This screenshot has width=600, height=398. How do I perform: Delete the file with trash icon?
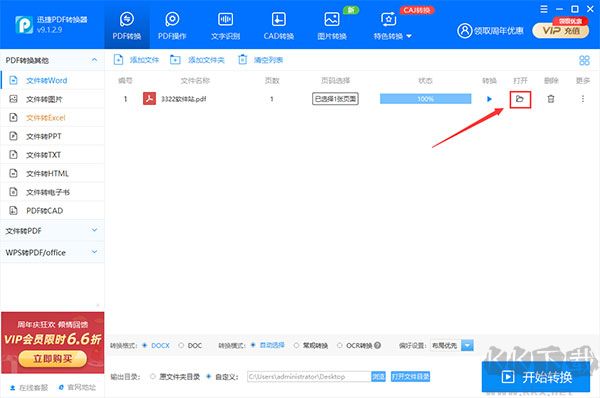pos(551,99)
